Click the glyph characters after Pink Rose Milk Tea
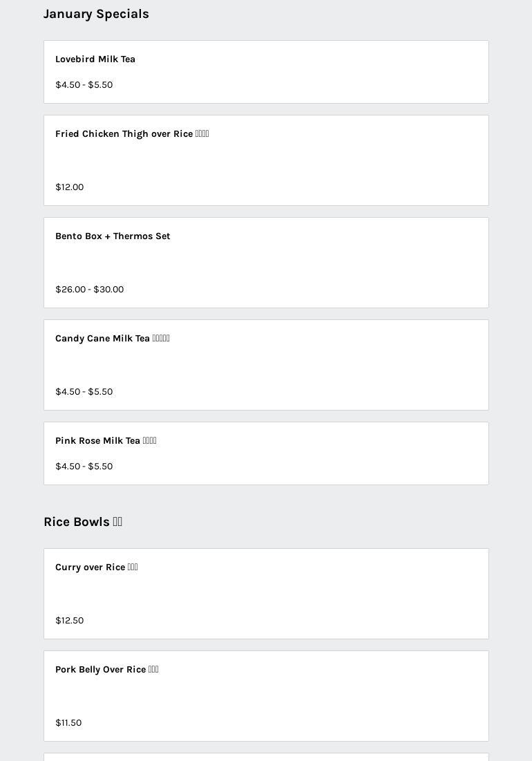 149,441
